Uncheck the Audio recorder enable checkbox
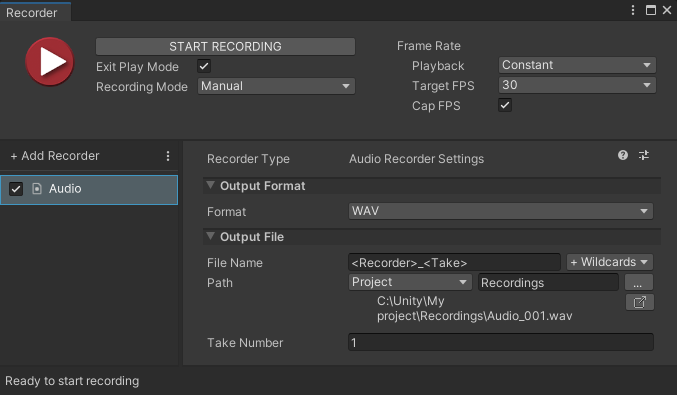677x395 pixels. pos(16,189)
